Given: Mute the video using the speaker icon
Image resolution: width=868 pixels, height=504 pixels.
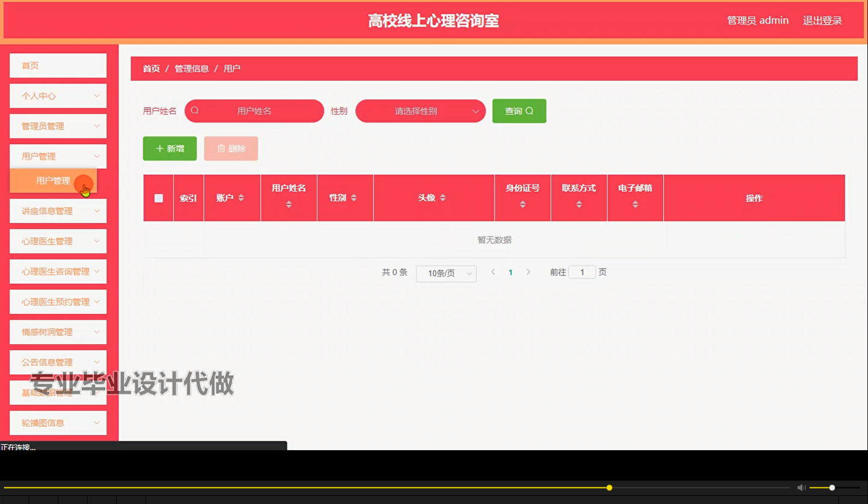Looking at the screenshot, I should (x=800, y=487).
